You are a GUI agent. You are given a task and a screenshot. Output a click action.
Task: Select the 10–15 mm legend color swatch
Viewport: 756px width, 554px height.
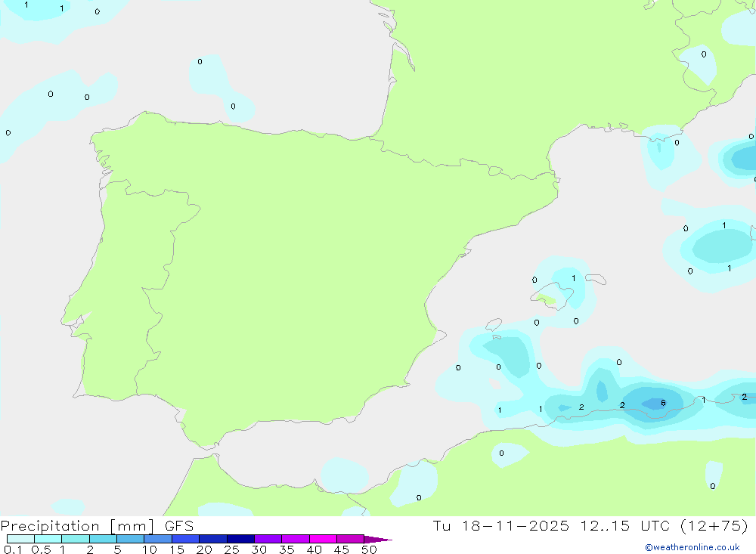point(158,539)
